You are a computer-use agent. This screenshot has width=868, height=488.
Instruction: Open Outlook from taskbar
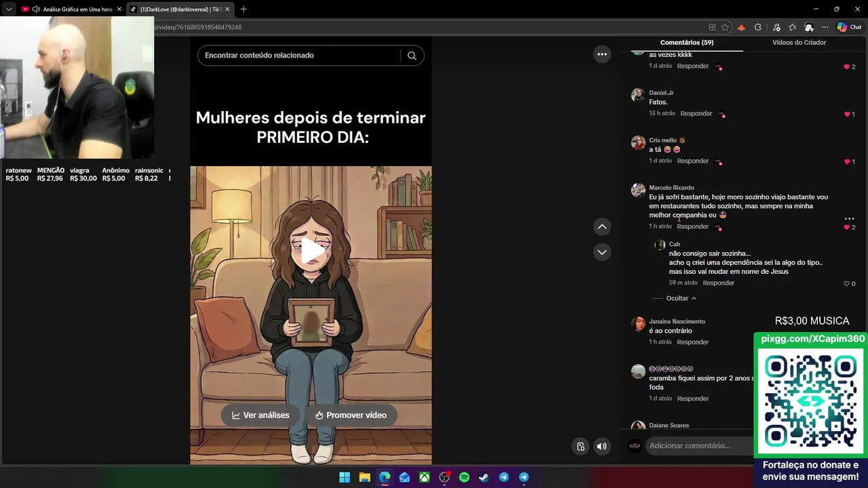tap(404, 477)
